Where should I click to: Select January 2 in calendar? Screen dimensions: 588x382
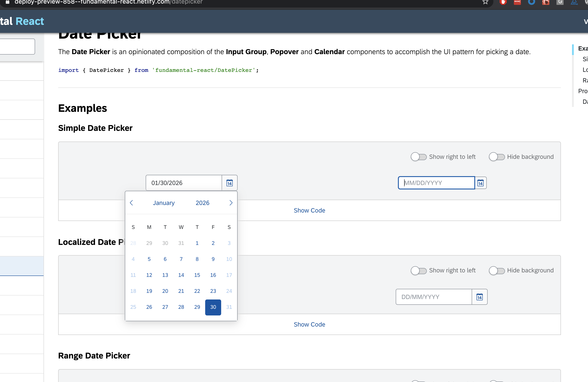213,243
